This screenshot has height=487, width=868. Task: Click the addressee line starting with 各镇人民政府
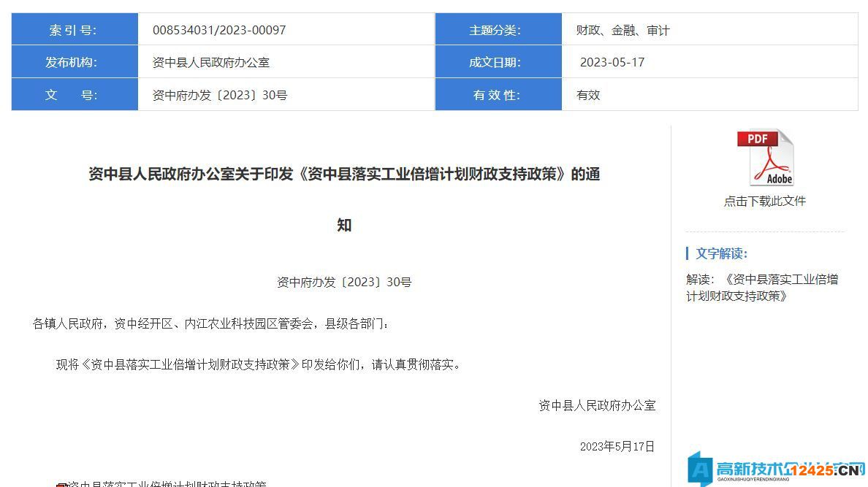pos(211,323)
